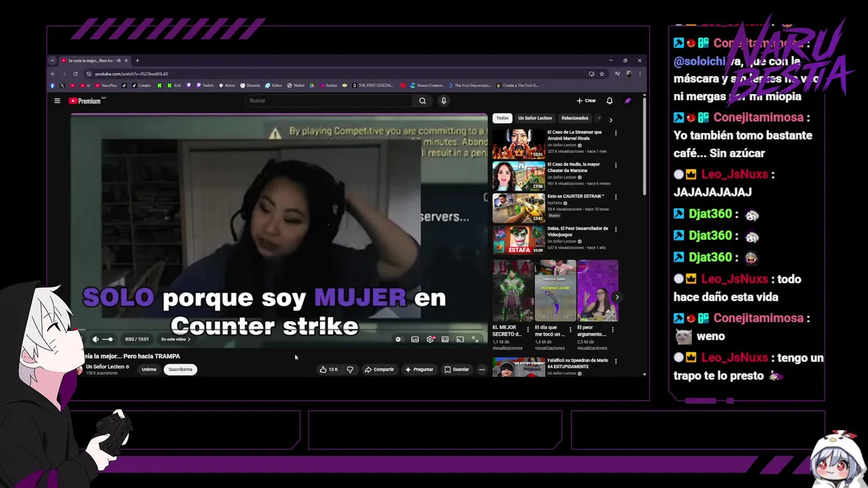This screenshot has width=868, height=488.
Task: Focus the Buscar search field
Action: tap(329, 101)
